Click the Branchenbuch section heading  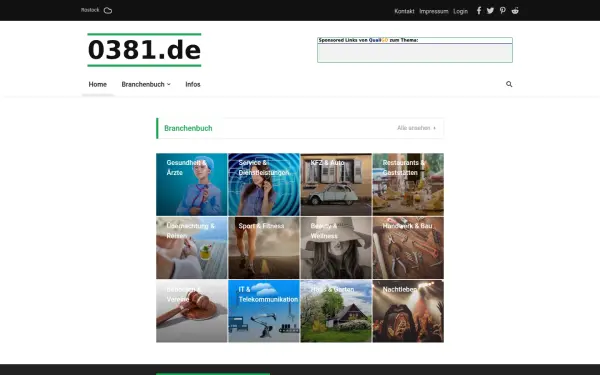click(188, 128)
